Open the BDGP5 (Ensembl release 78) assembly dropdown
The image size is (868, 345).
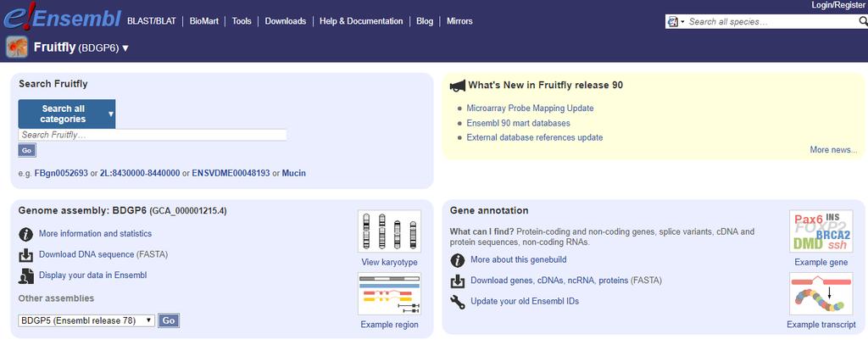point(86,320)
